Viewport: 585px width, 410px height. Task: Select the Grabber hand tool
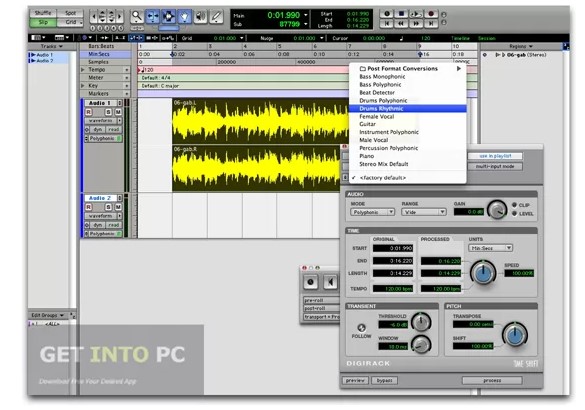(185, 16)
